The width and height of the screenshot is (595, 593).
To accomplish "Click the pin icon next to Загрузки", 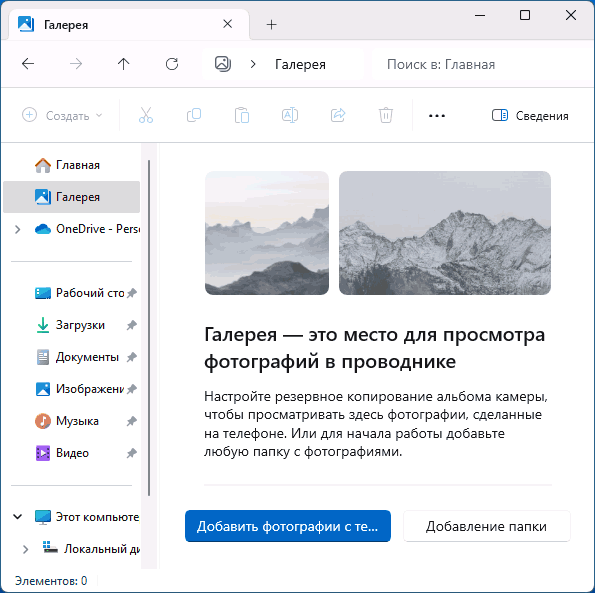I will click(x=132, y=325).
